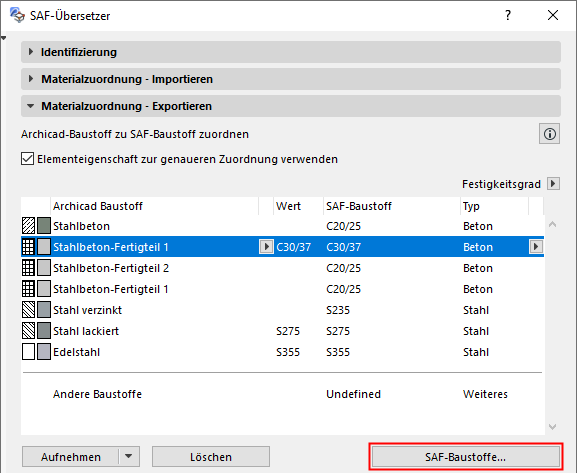Click the green color swatch of Stahlbeton
The image size is (577, 473).
click(x=44, y=226)
